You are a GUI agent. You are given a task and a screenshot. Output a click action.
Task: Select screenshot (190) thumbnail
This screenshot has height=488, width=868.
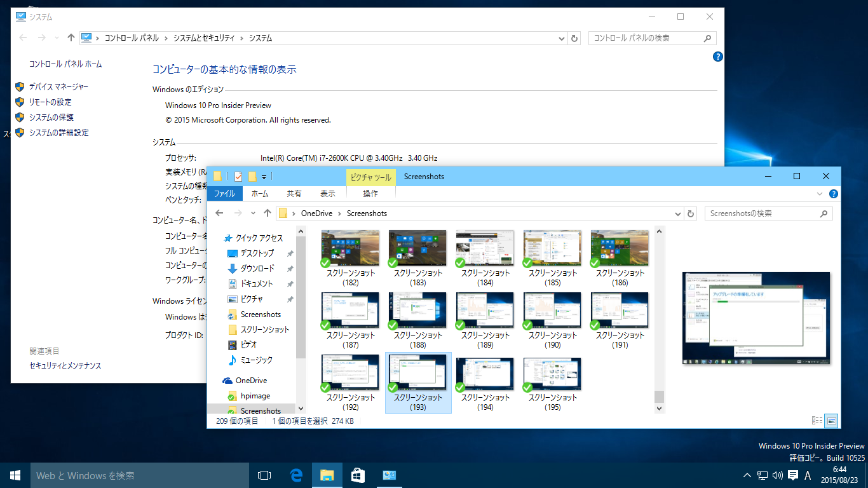point(552,320)
